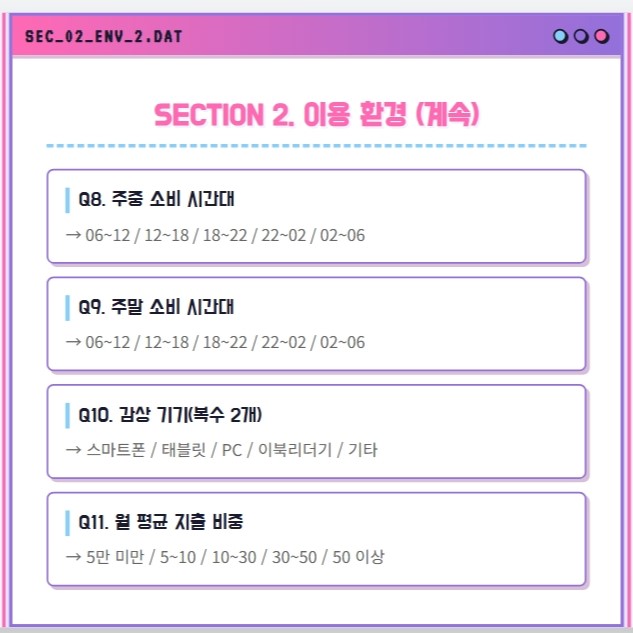Click the blue accent bar beside Q8
This screenshot has height=633, width=633.
coord(67,200)
